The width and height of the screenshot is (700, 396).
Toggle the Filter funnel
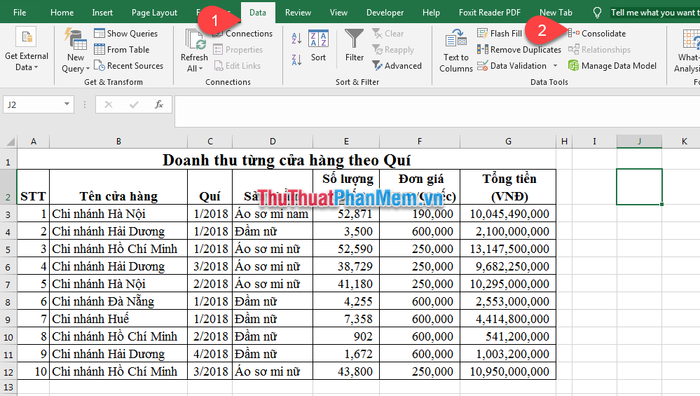[x=354, y=46]
